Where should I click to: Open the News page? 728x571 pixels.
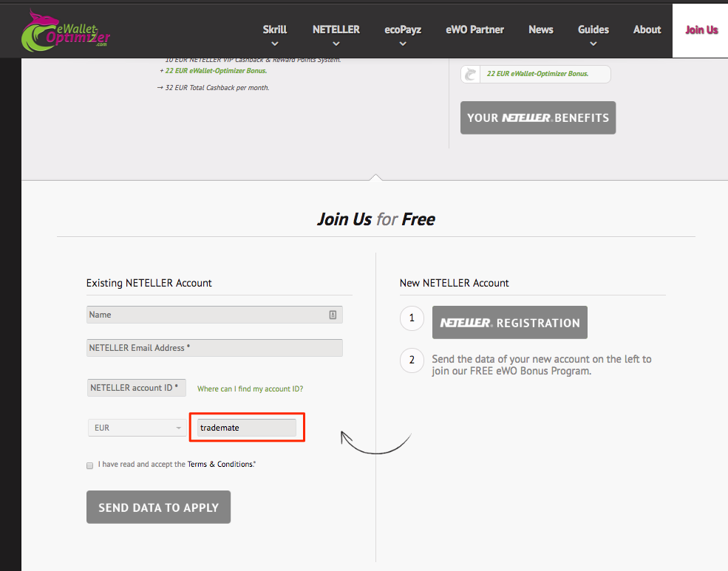(x=541, y=30)
